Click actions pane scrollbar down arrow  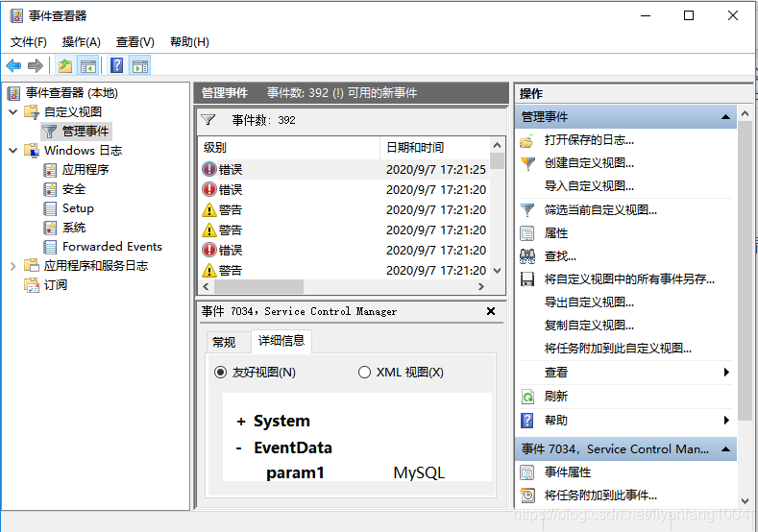[x=745, y=501]
